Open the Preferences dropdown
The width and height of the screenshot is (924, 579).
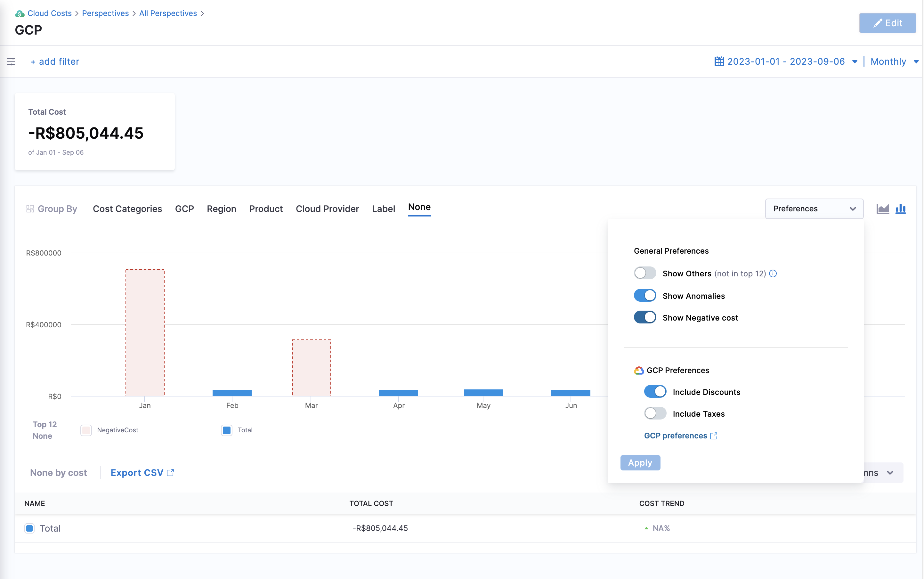pyautogui.click(x=814, y=209)
